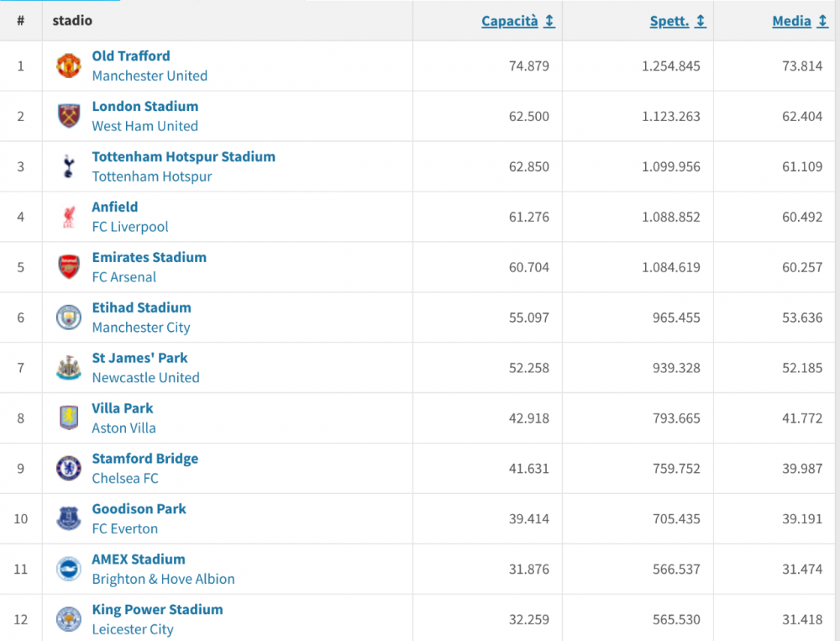Image resolution: width=840 pixels, height=641 pixels.
Task: Click the FC Liverpool crest icon
Action: click(69, 217)
